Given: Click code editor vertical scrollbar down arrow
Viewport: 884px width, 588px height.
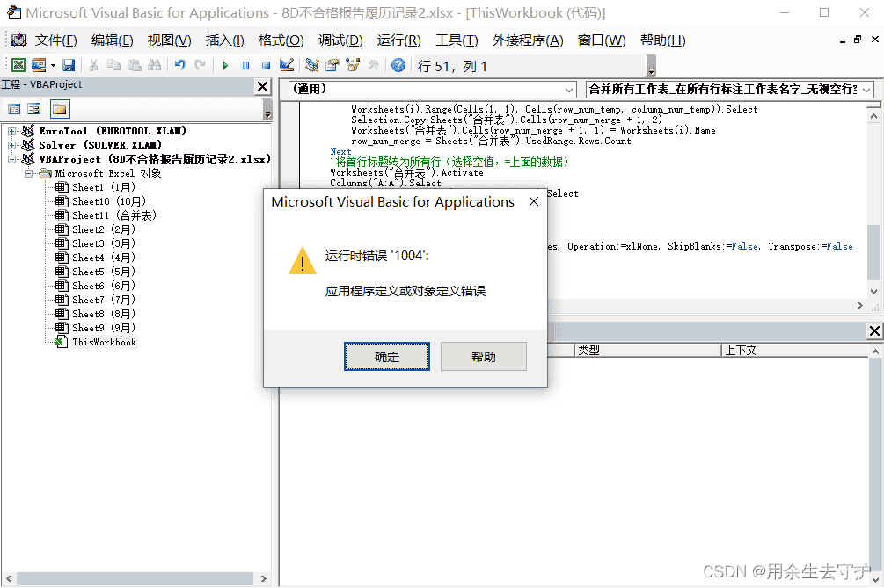Looking at the screenshot, I should coord(873,292).
